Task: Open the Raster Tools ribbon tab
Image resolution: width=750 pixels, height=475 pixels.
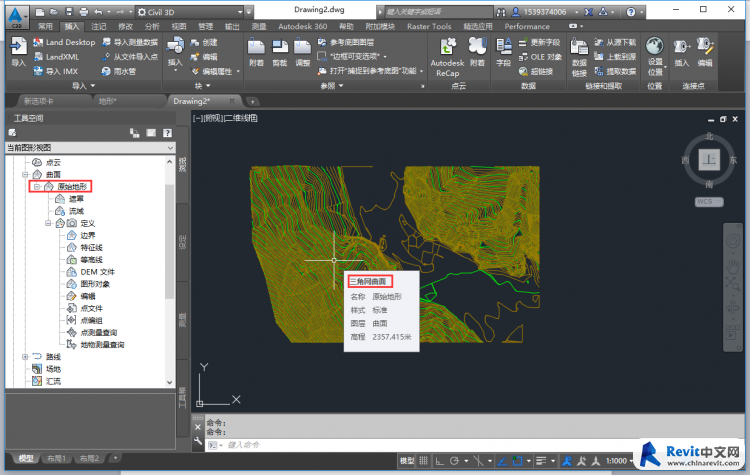Action: click(x=429, y=26)
